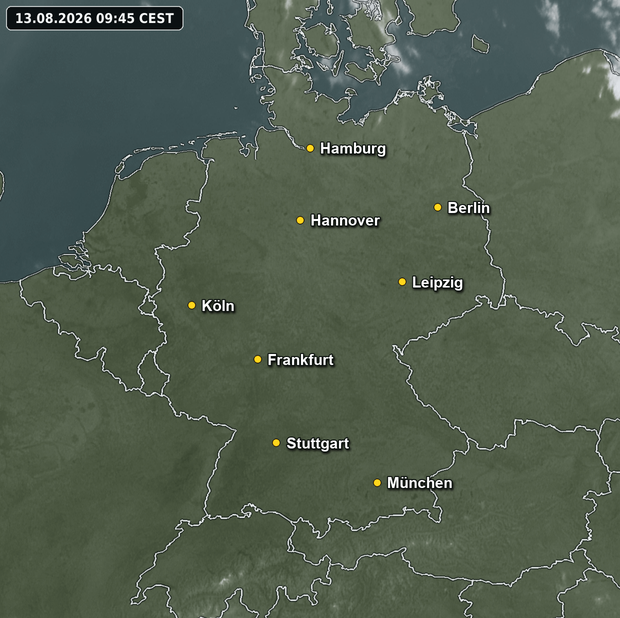
Task: Select the München city label
Action: tap(420, 483)
